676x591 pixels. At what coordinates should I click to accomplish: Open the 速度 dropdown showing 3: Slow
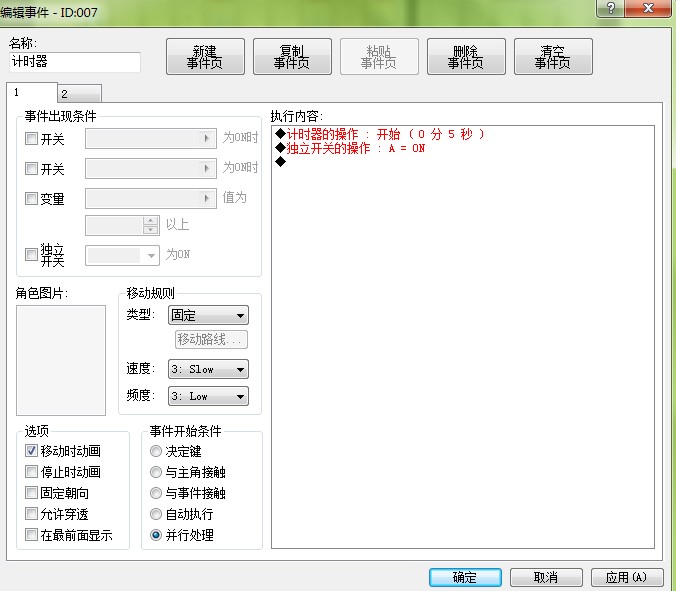tap(208, 369)
